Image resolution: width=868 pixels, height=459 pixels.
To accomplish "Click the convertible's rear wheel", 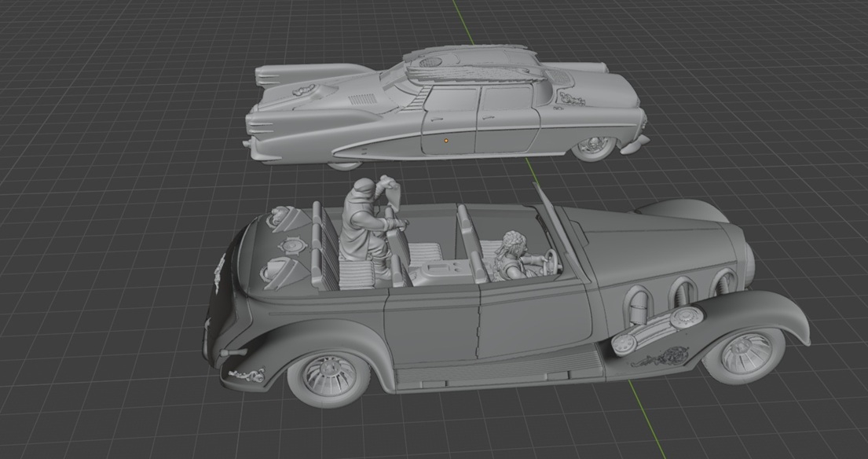I will pyautogui.click(x=329, y=380).
